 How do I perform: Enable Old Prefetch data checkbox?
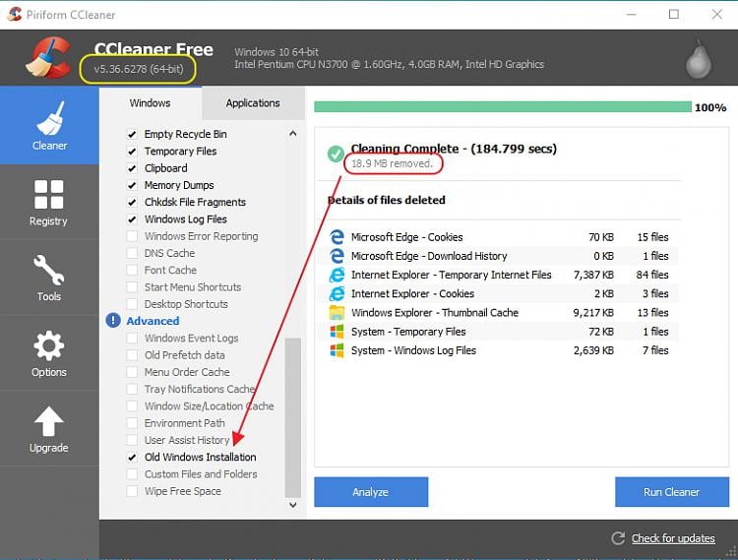(x=132, y=355)
